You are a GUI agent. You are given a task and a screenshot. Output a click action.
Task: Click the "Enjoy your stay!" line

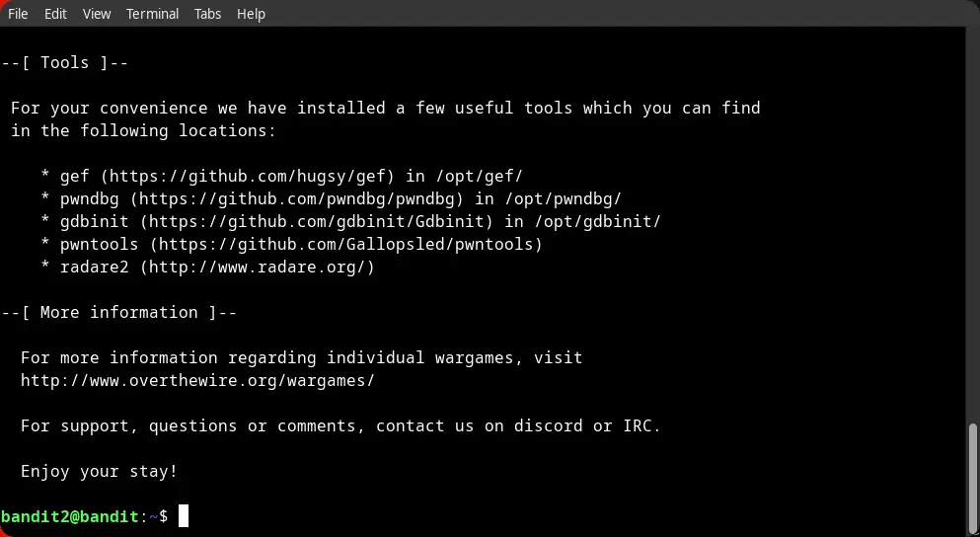[x=99, y=471]
